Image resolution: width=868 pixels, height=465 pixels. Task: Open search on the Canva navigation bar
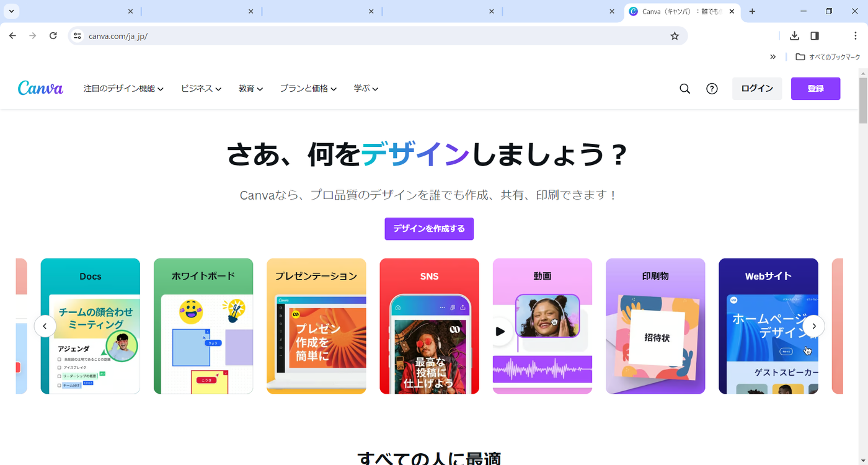coord(684,88)
